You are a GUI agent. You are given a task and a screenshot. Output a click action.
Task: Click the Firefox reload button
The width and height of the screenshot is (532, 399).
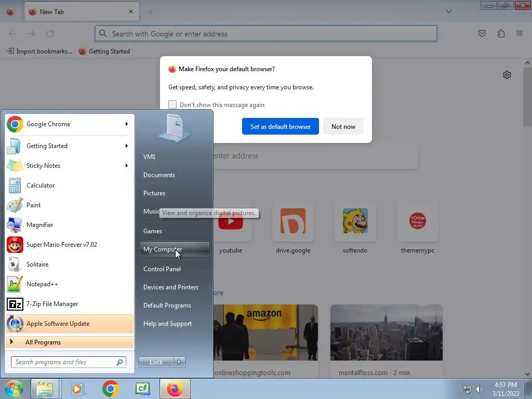tap(50, 34)
